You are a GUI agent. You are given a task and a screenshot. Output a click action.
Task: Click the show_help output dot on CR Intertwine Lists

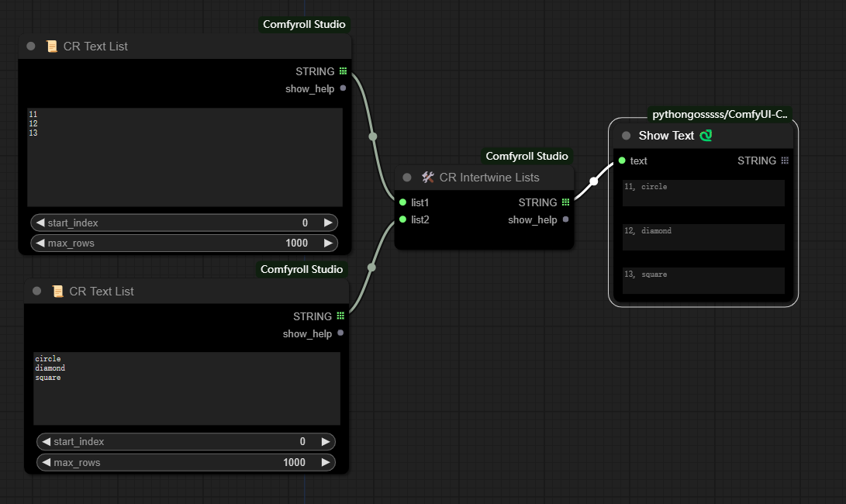(565, 219)
